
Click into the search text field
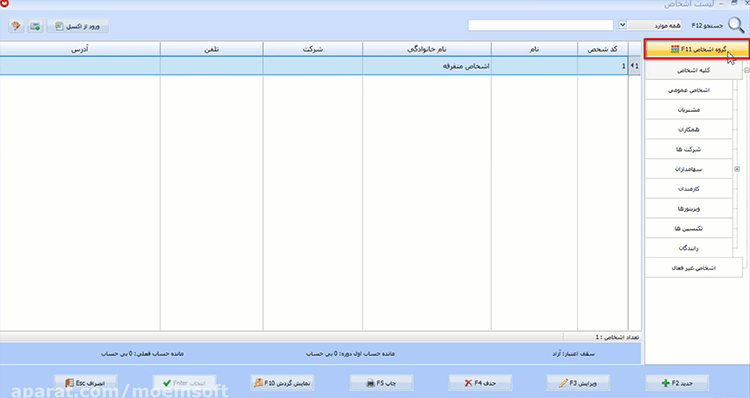click(540, 25)
